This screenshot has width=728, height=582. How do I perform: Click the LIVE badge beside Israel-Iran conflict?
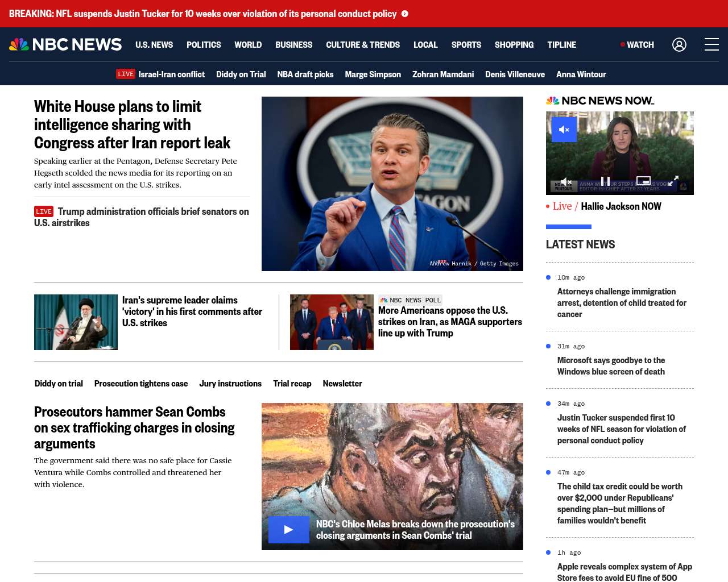126,74
